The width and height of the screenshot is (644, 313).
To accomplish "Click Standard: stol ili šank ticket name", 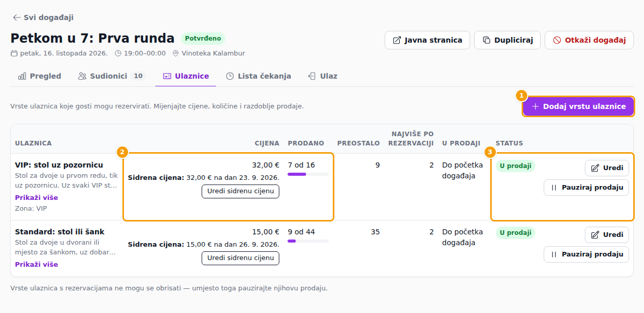I will point(60,232).
